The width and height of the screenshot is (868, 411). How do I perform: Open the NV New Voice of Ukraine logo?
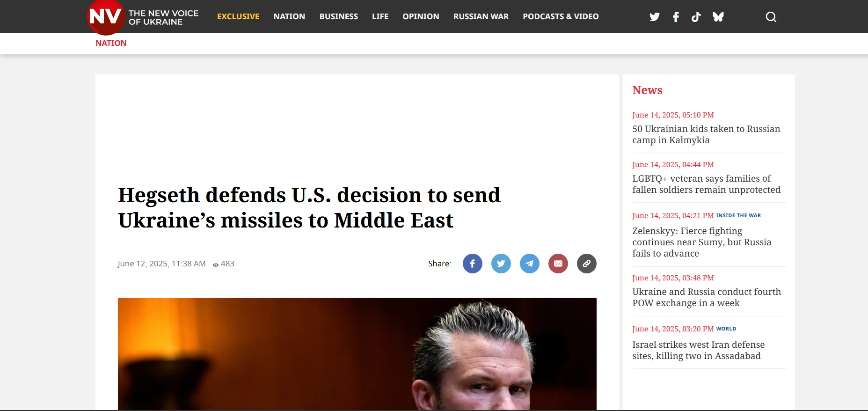coord(143,17)
